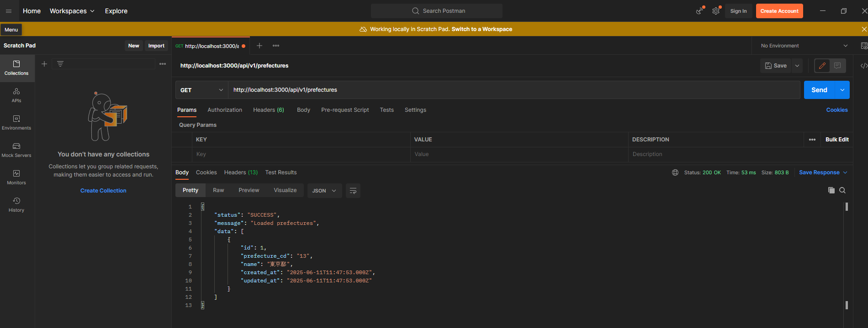The image size is (868, 328).
Task: Click the search response magnifier icon
Action: (x=842, y=190)
